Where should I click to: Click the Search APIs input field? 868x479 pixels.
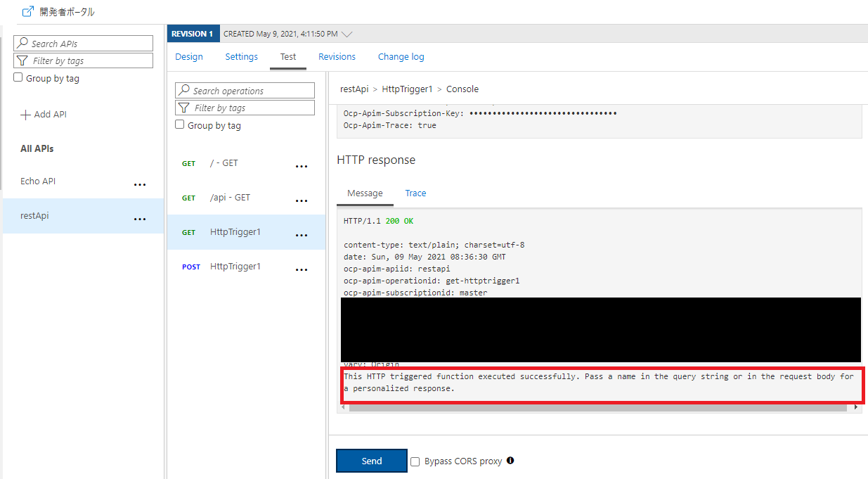pos(84,44)
